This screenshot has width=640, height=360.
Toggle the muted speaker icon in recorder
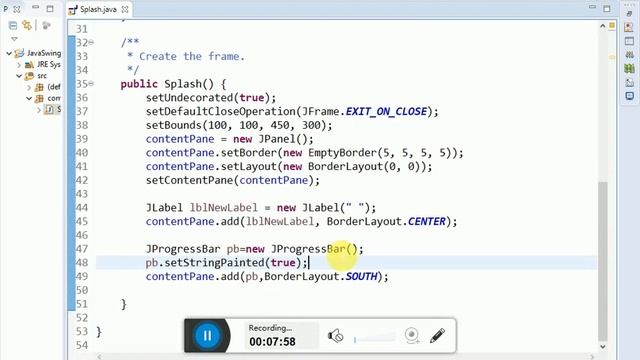(x=336, y=336)
